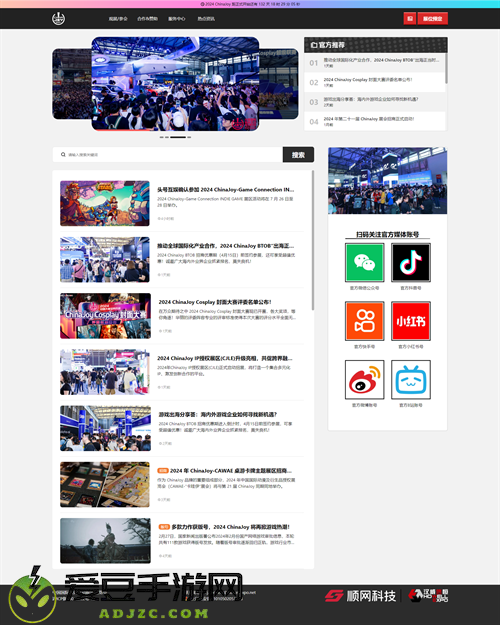
Task: Click the Weibo official account icon
Action: click(x=364, y=379)
